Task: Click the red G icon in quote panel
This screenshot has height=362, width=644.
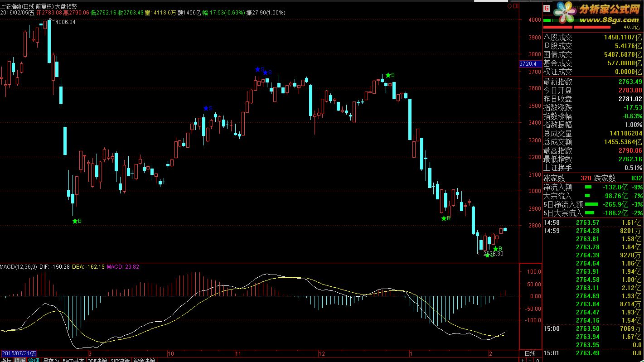Action: pyautogui.click(x=547, y=8)
